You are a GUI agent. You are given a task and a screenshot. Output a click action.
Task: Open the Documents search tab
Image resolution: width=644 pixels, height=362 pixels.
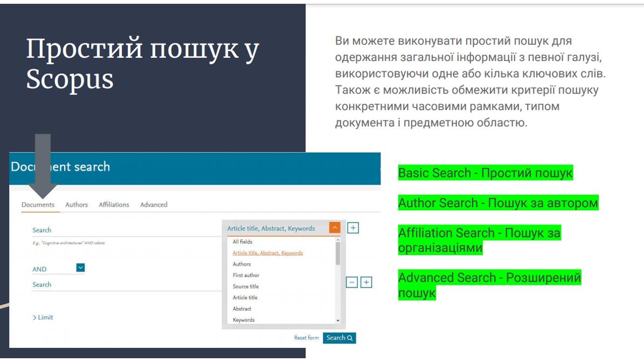38,204
